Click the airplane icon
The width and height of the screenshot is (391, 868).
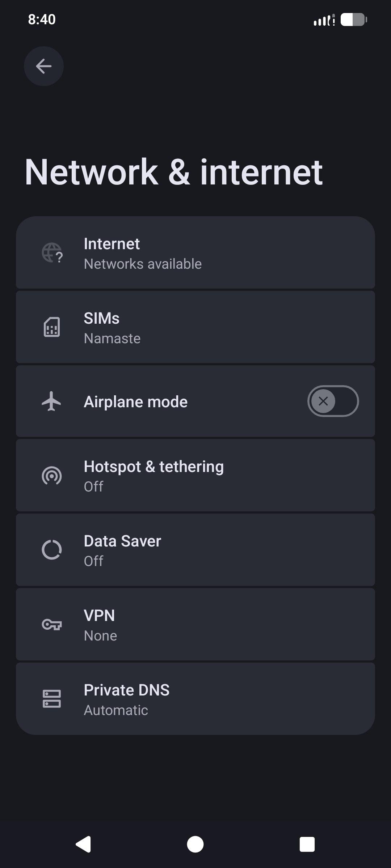click(51, 401)
